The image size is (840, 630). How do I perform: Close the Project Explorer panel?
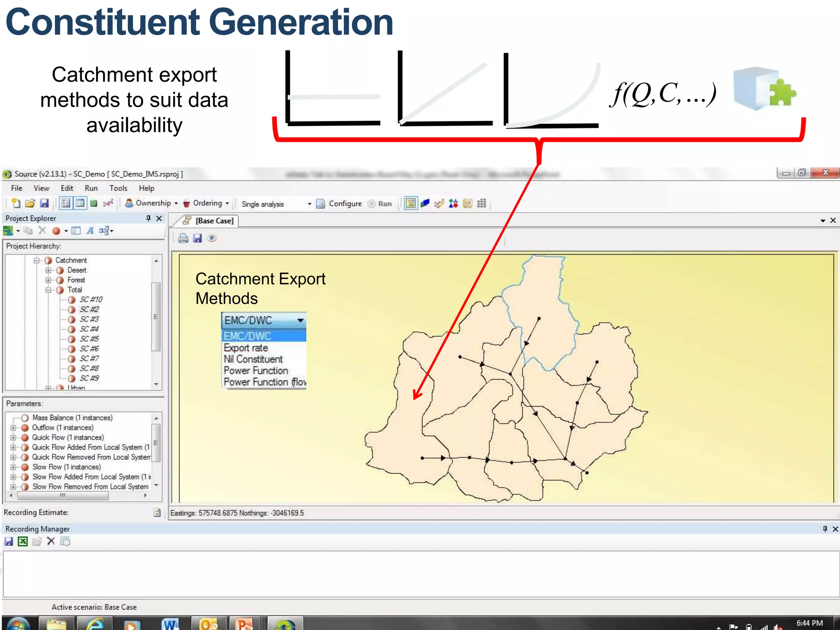159,218
